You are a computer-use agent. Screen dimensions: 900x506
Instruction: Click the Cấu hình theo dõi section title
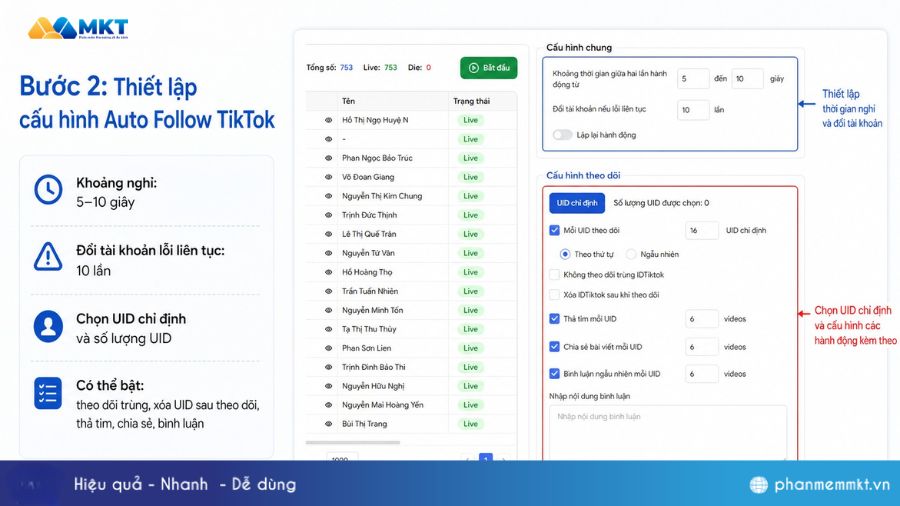(583, 175)
